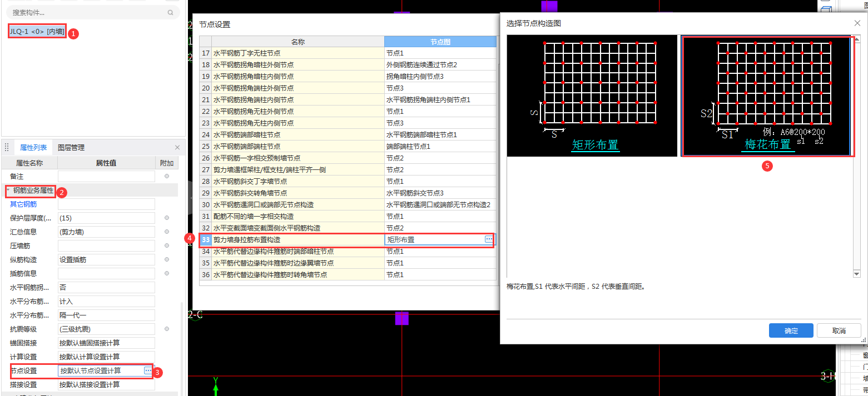
Task: Open the value field showing 否
Action: tap(106, 287)
